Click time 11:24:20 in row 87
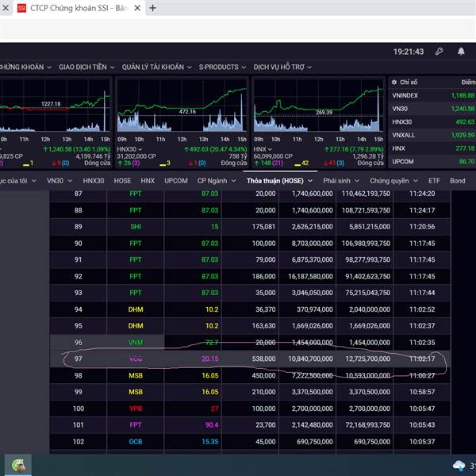 [x=422, y=194]
